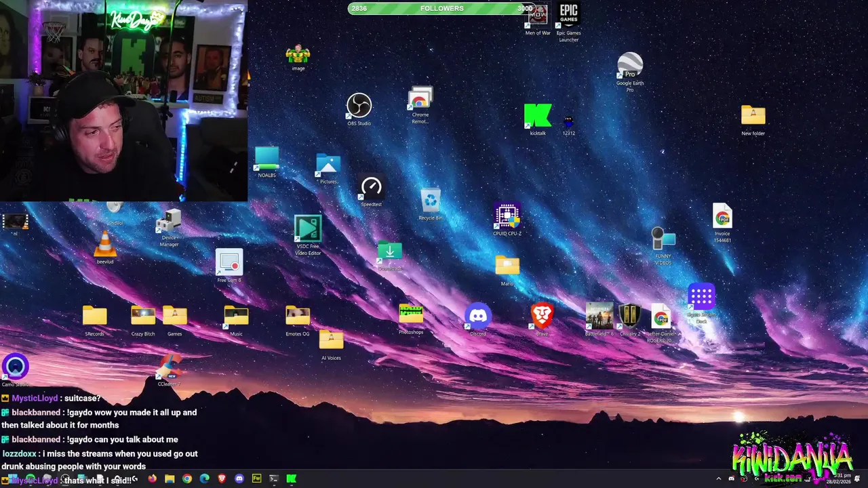
Task: Open the Recycle Bin
Action: coord(431,203)
